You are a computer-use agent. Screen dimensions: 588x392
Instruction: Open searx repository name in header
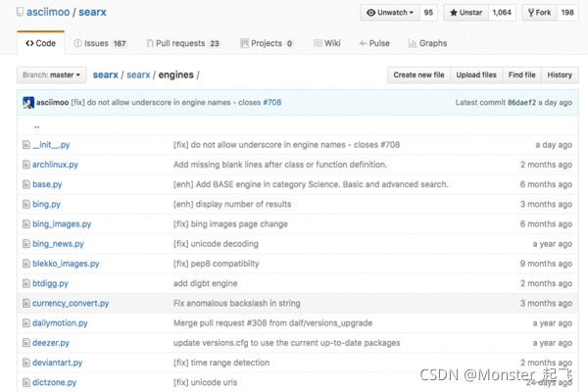click(92, 12)
